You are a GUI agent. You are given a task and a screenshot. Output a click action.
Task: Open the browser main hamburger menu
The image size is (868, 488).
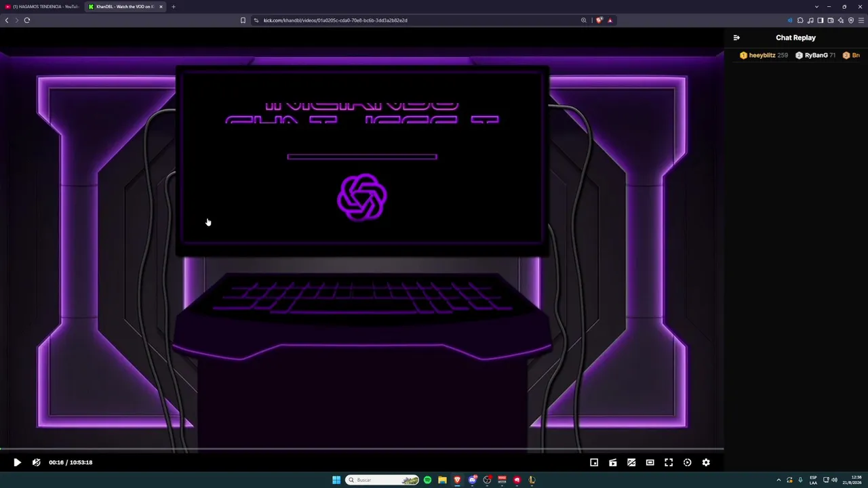(x=861, y=20)
